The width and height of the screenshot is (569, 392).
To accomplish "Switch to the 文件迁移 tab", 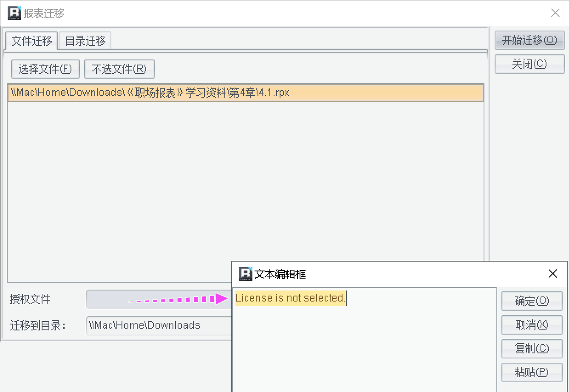I will point(32,41).
